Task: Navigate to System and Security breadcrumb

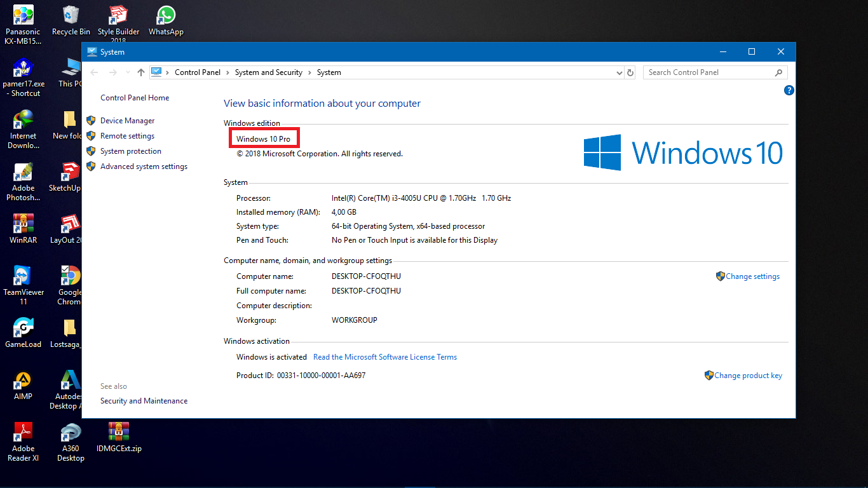Action: click(268, 72)
